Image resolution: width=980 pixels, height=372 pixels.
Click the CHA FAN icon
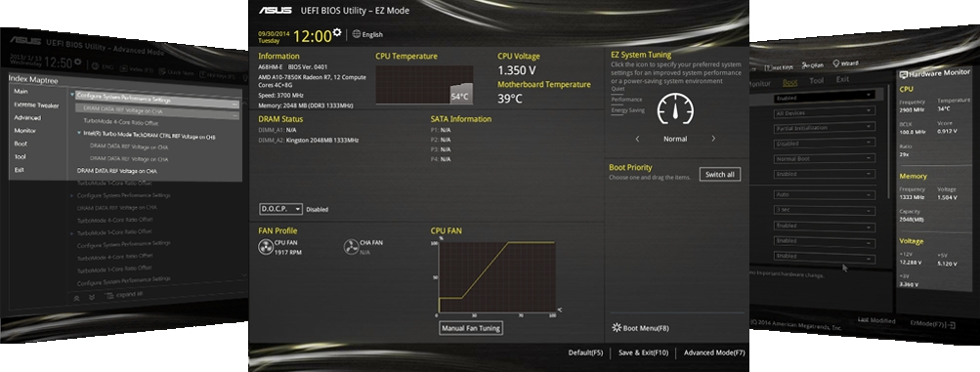(x=351, y=247)
